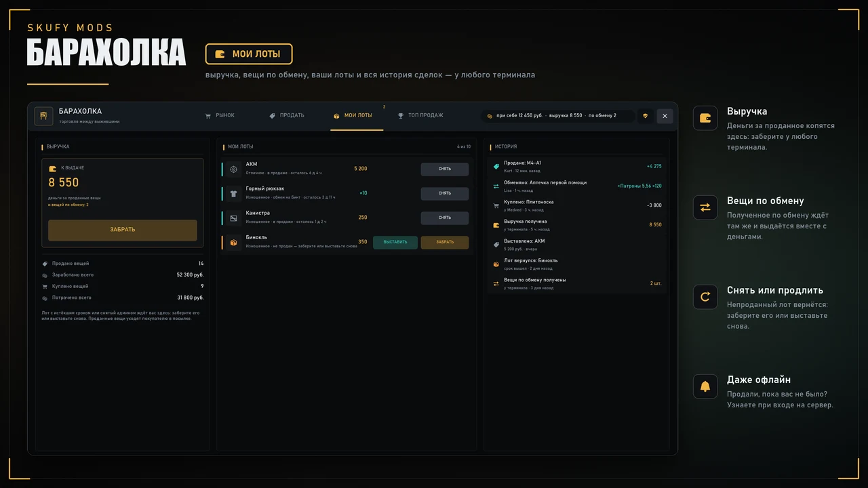
Task: Remove the AKM lot with Снять
Action: 444,169
